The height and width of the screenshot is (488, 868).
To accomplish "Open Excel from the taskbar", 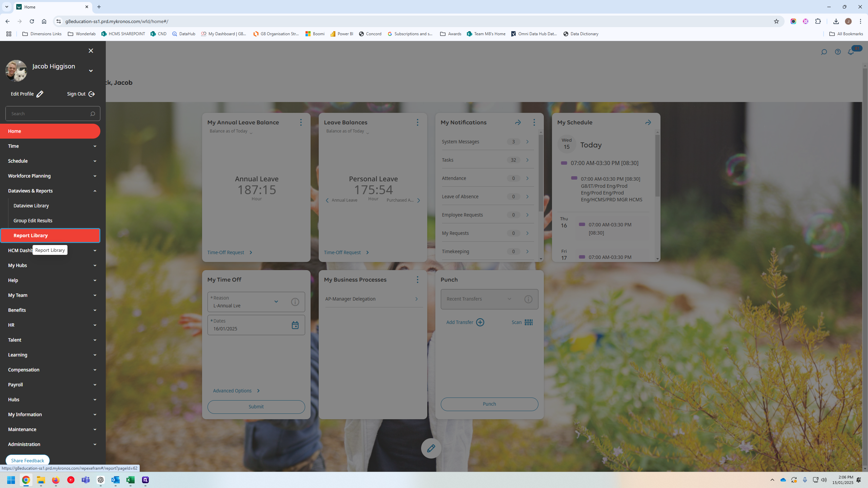I will coord(131,480).
